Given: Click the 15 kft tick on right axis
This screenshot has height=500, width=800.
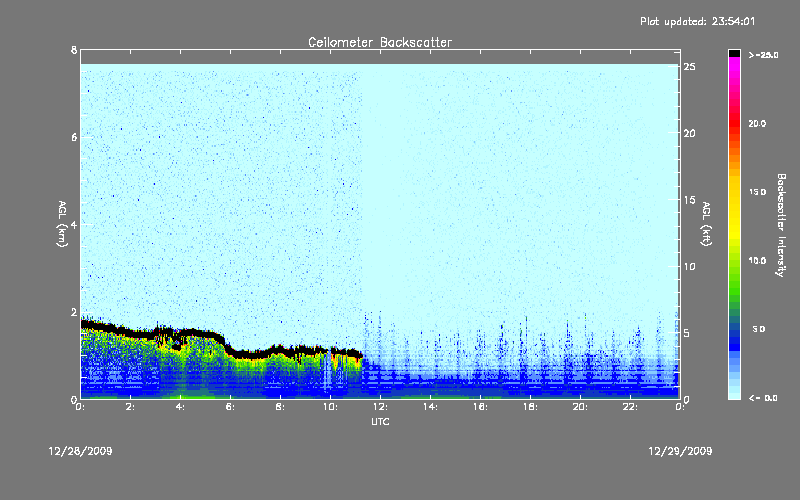Looking at the screenshot, I should pyautogui.click(x=689, y=200).
